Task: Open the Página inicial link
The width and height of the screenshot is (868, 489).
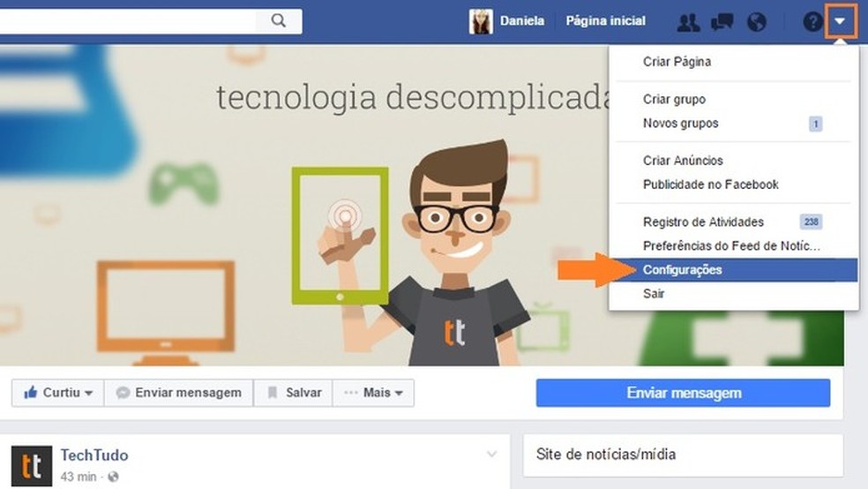Action: pos(606,21)
